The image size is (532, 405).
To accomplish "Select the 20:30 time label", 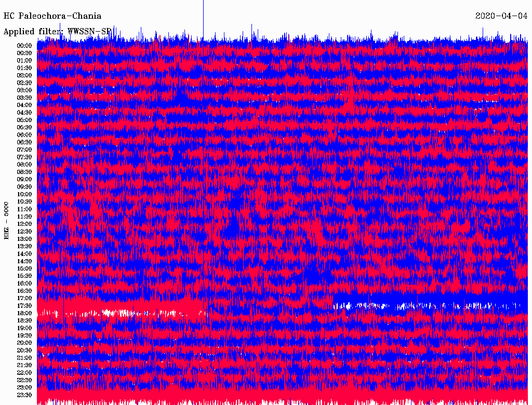I will [x=24, y=350].
